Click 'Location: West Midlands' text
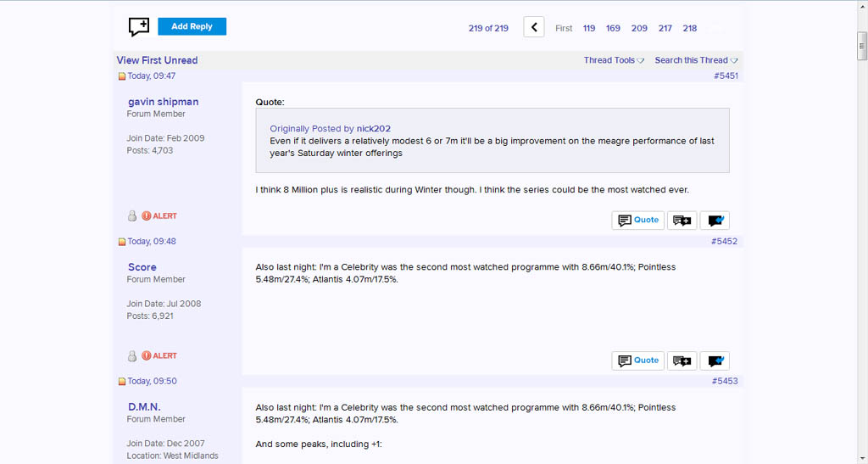 [172, 456]
